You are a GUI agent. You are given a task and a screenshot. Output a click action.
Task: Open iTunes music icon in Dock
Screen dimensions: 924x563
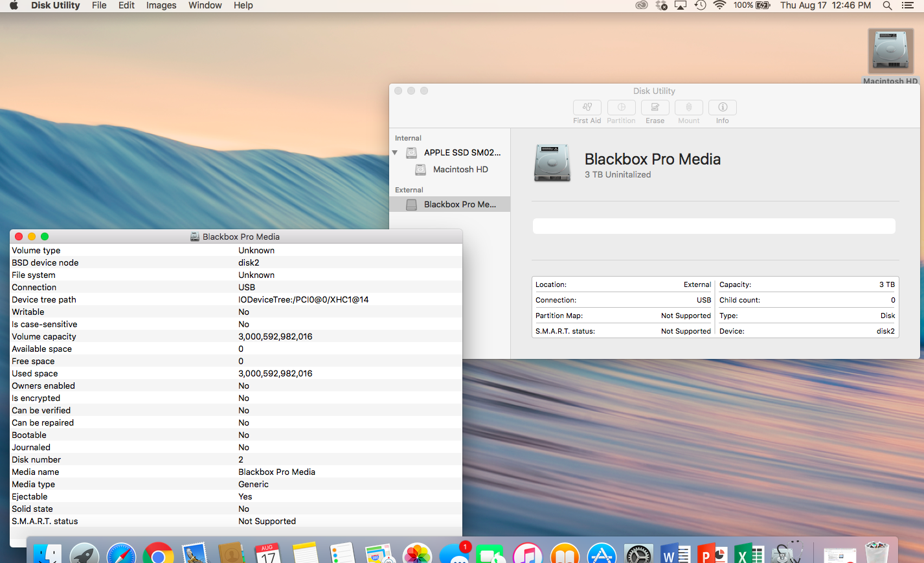[528, 554]
